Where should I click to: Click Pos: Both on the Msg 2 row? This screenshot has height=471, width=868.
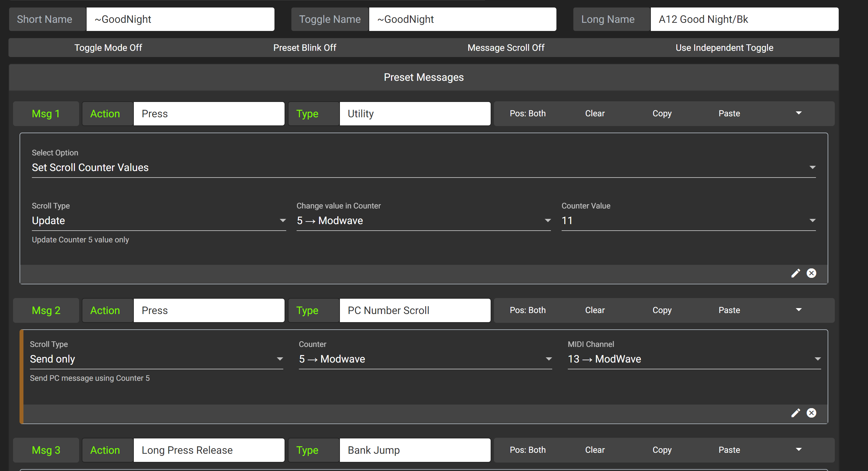point(527,310)
